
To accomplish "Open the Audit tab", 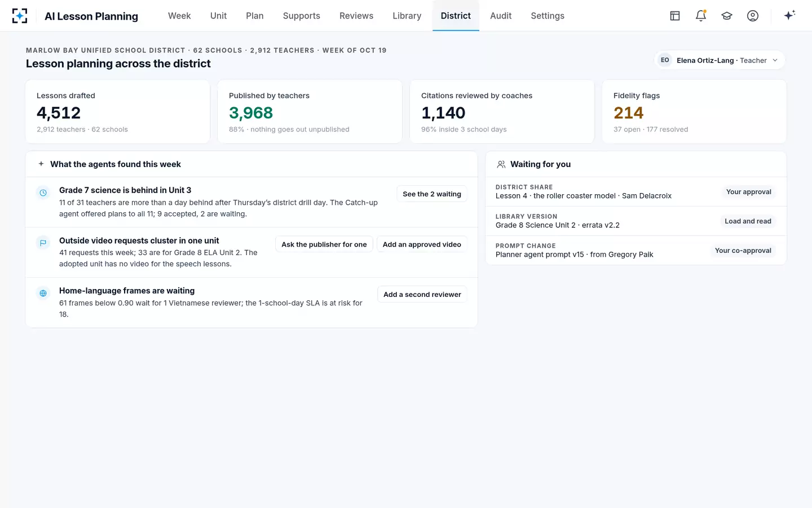I will point(501,16).
